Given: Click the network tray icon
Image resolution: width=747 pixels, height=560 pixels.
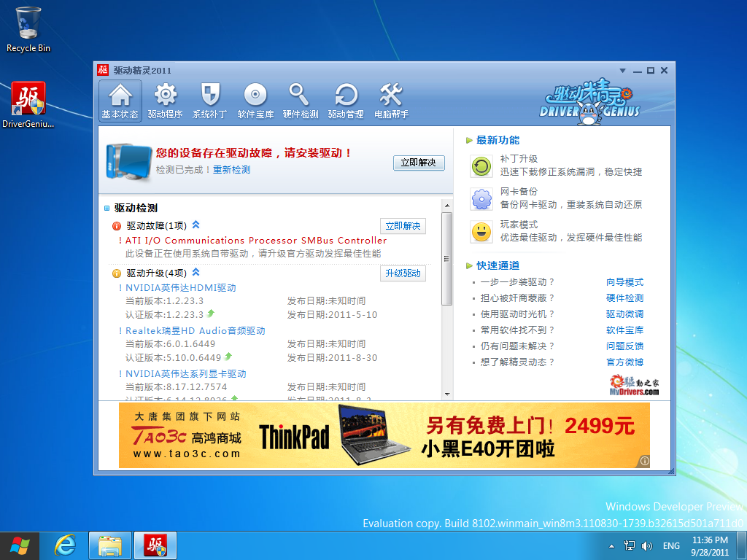Looking at the screenshot, I should (630, 545).
